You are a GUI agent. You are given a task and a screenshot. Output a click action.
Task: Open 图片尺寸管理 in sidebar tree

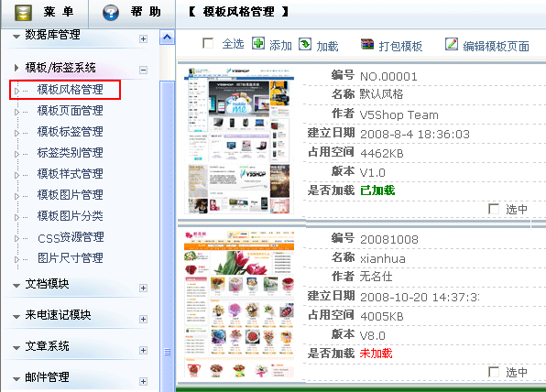70,258
